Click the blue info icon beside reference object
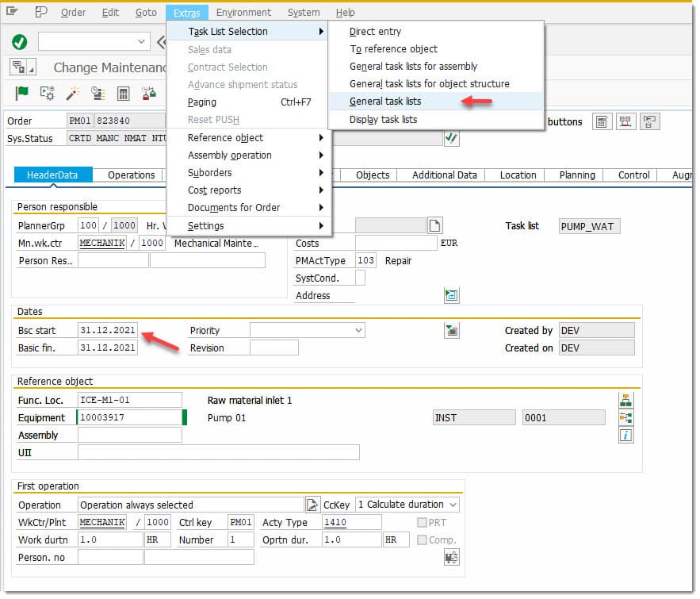This screenshot has width=700, height=599. [625, 435]
